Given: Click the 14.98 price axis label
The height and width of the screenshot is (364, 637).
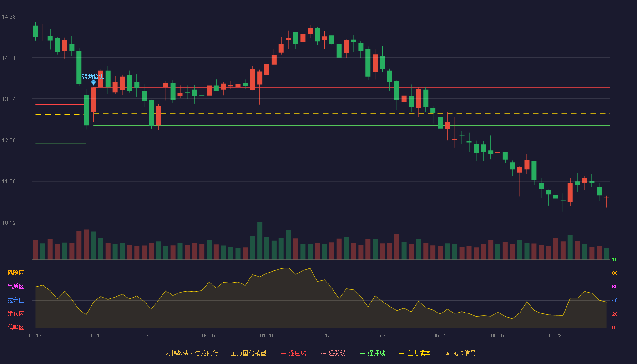Looking at the screenshot, I should point(9,17).
